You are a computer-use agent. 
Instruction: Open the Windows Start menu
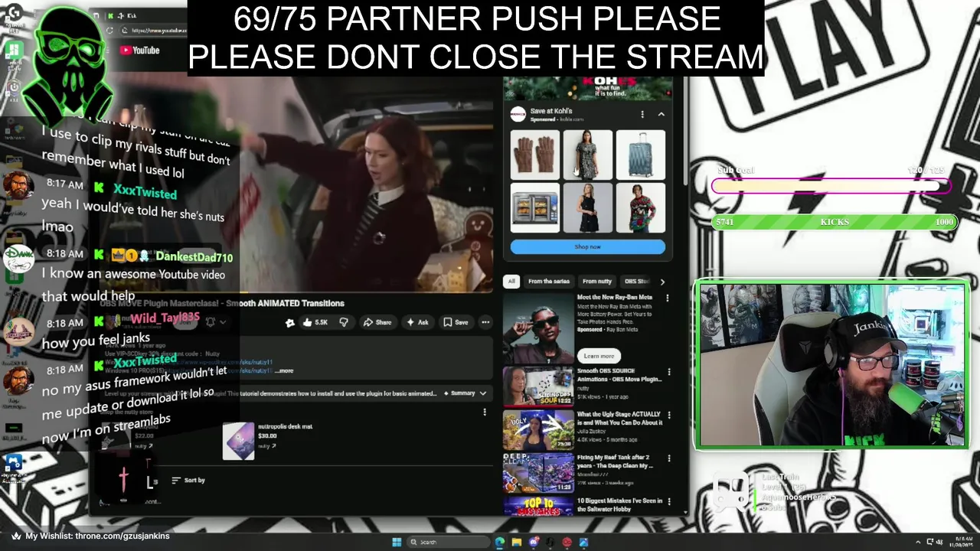point(397,542)
